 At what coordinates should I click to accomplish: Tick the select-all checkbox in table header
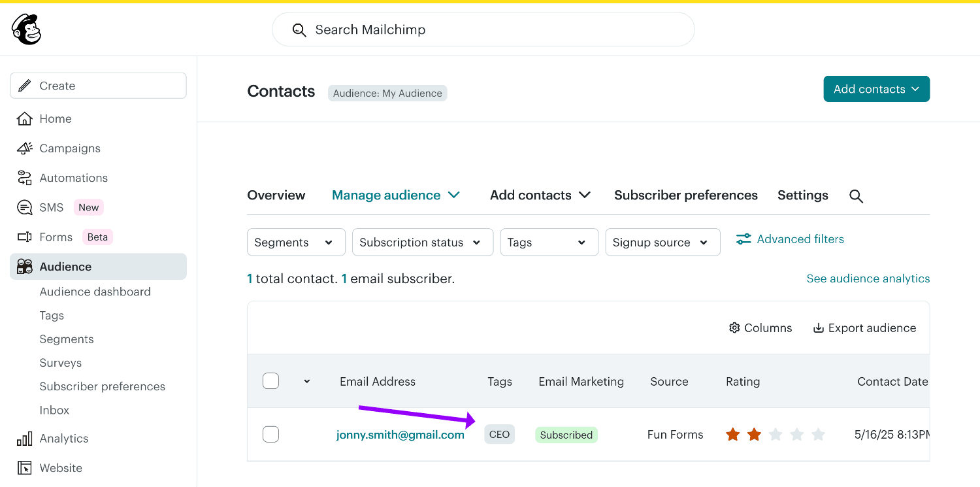[x=270, y=381]
